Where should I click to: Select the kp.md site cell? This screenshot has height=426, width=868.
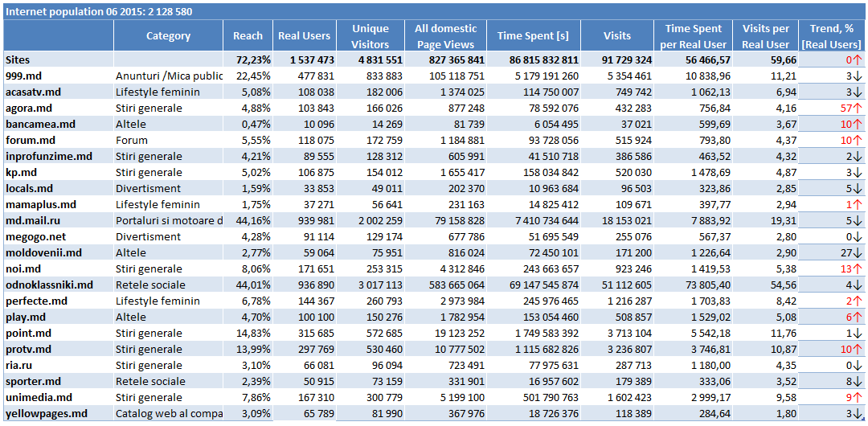(58, 172)
